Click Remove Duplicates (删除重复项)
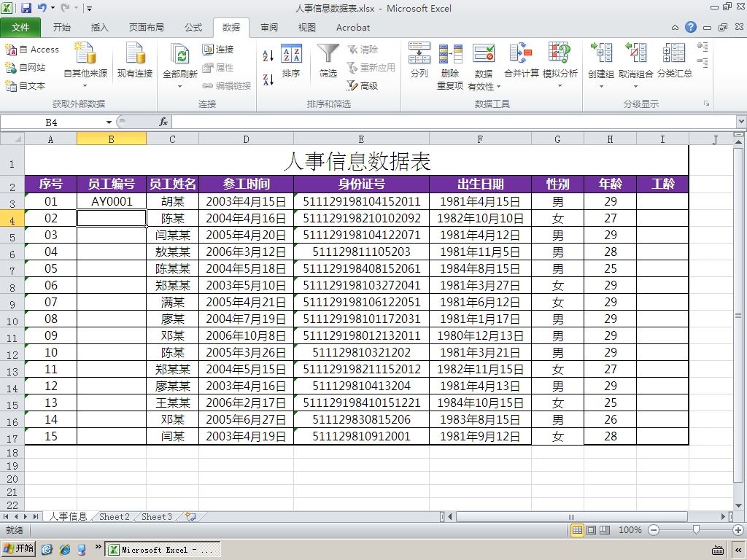This screenshot has width=747, height=560. (x=450, y=66)
